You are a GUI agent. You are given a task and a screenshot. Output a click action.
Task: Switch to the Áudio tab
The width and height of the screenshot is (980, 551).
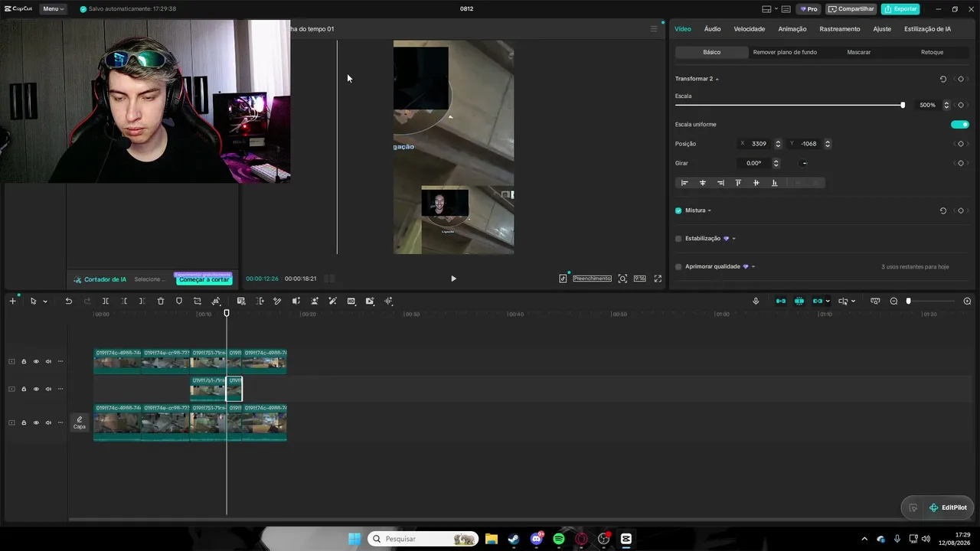[712, 29]
